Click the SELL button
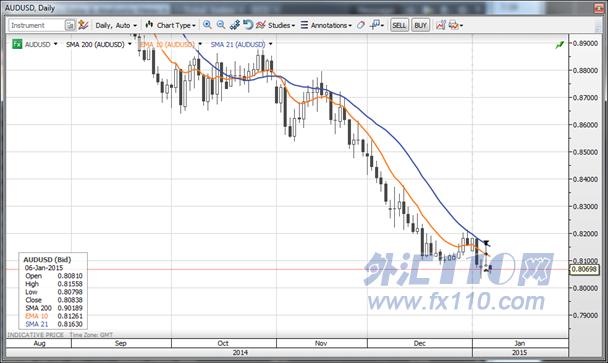Viewport: 608px width, 363px height. (x=399, y=25)
